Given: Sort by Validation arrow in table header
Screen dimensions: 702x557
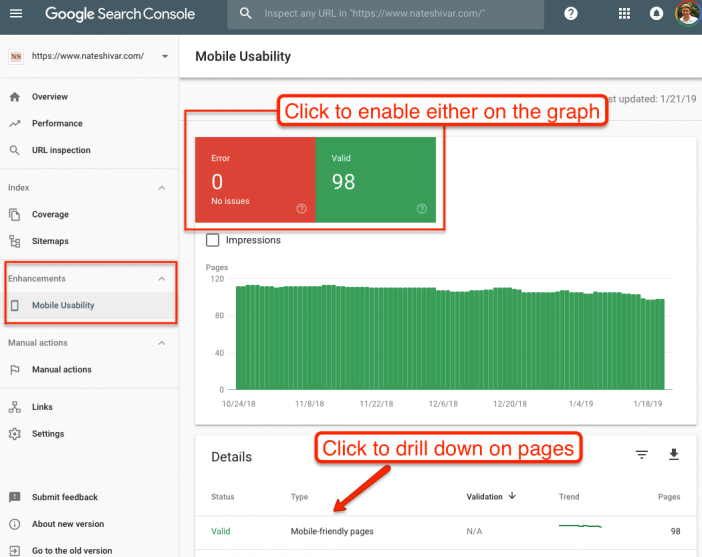Looking at the screenshot, I should (x=512, y=496).
